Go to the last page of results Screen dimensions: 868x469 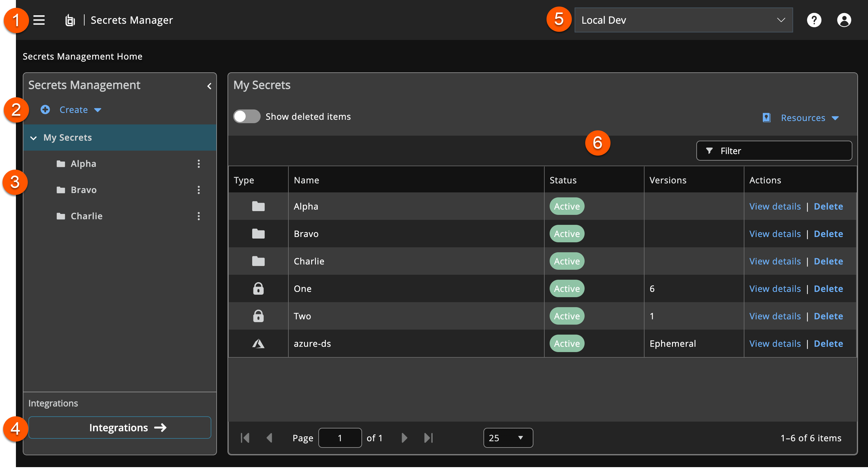[428, 438]
